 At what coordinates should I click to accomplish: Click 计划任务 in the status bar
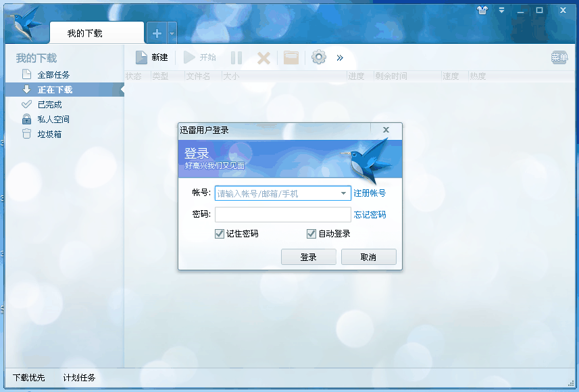[80, 378]
